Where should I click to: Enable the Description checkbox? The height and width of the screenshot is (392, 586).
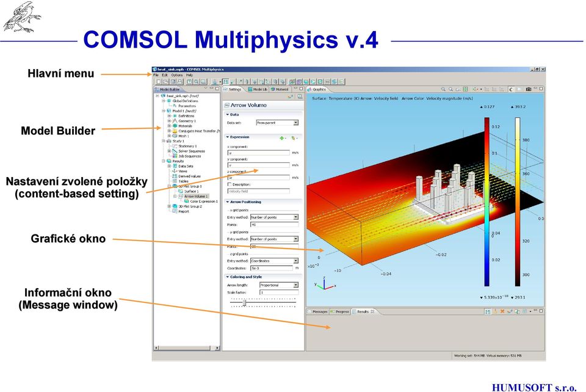(x=230, y=184)
